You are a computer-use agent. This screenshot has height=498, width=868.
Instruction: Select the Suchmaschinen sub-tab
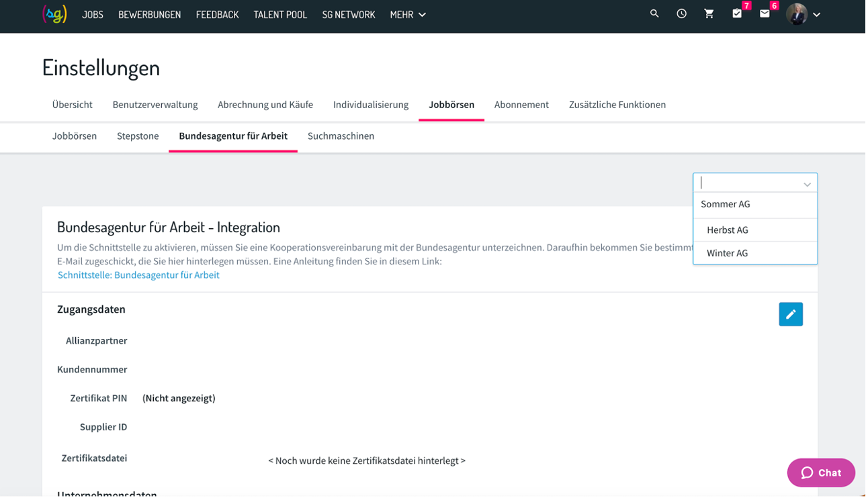[x=341, y=136]
